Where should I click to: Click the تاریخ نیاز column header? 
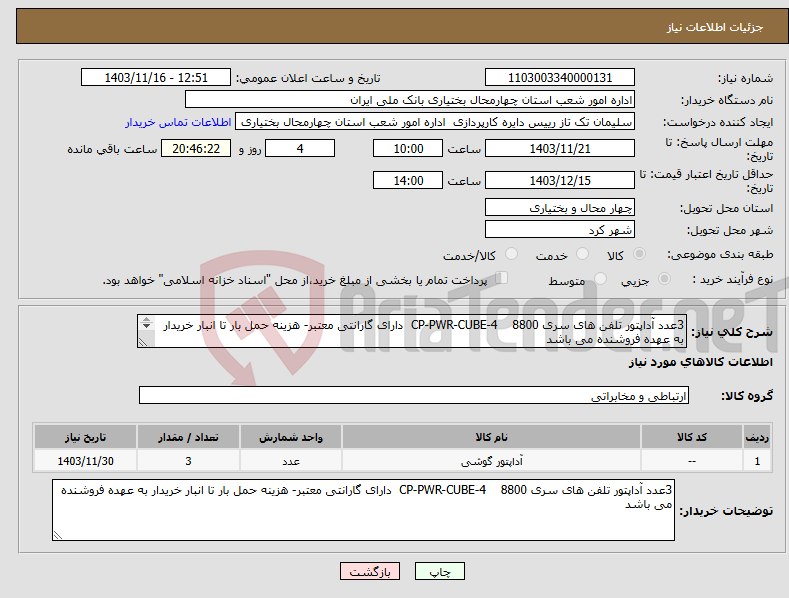pos(86,437)
